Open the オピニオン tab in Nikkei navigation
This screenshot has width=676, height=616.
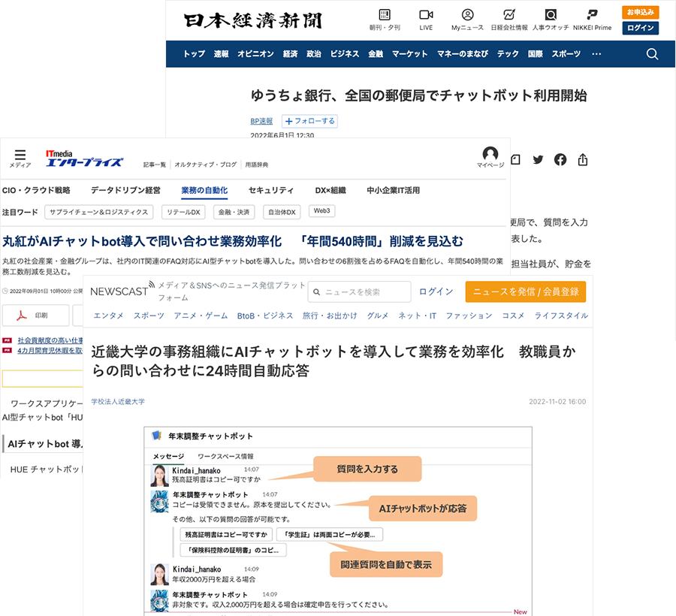point(255,54)
